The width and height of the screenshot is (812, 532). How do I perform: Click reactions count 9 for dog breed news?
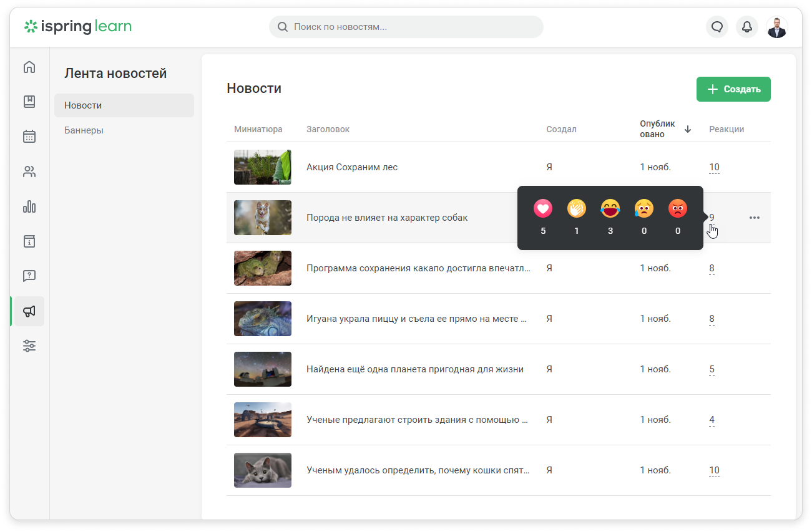pos(712,218)
